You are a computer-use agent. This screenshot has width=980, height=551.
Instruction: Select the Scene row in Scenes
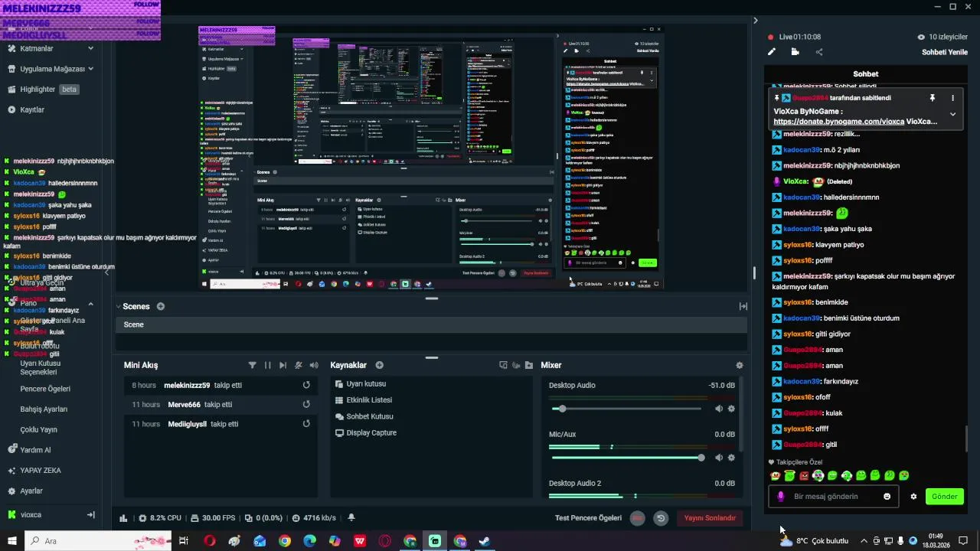coord(431,324)
